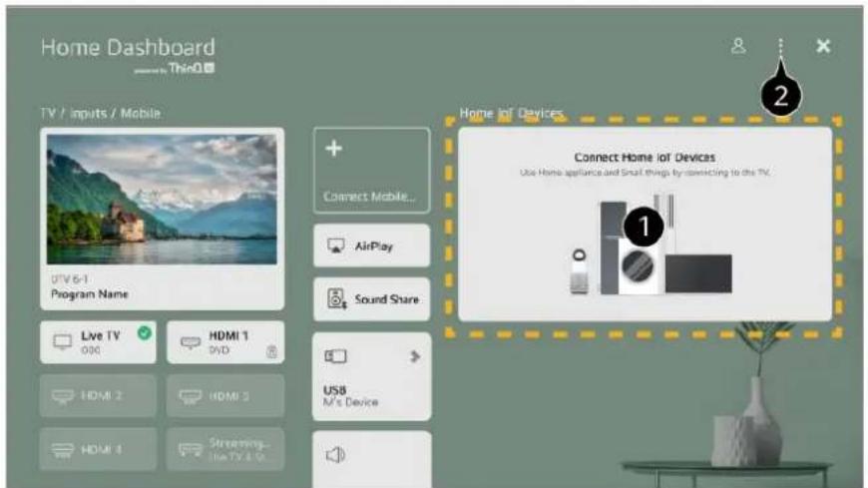868x488 pixels.
Task: Click the TV / Inputs / Mobile heading
Action: pos(100,114)
